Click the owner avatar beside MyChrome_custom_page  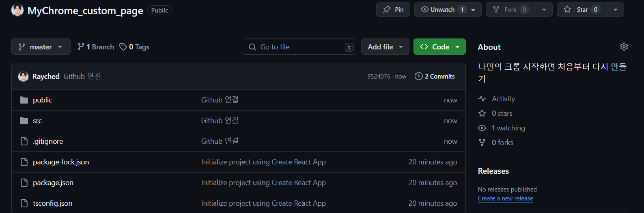[17, 10]
